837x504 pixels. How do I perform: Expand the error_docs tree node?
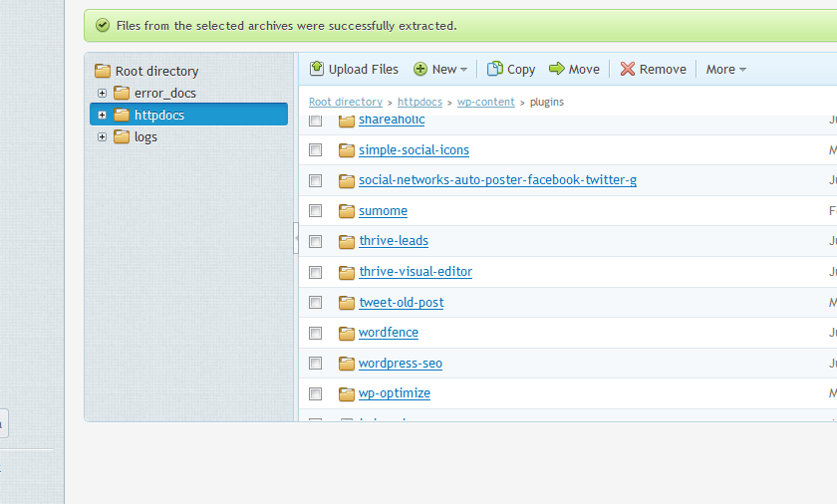coord(102,94)
